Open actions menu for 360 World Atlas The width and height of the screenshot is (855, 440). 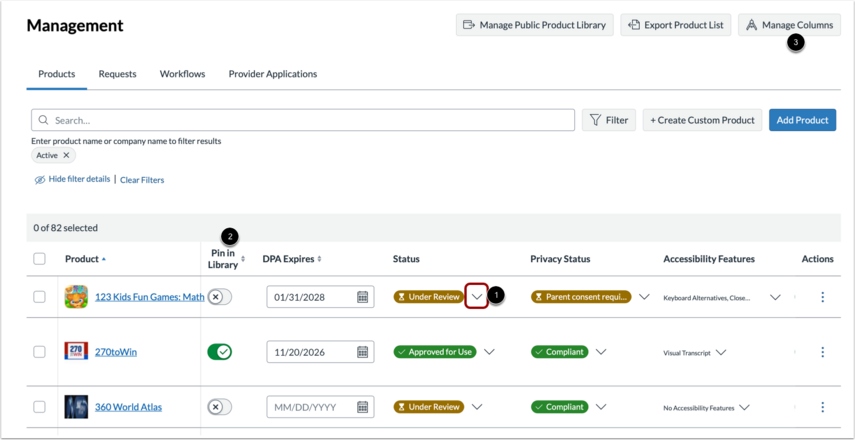click(822, 407)
